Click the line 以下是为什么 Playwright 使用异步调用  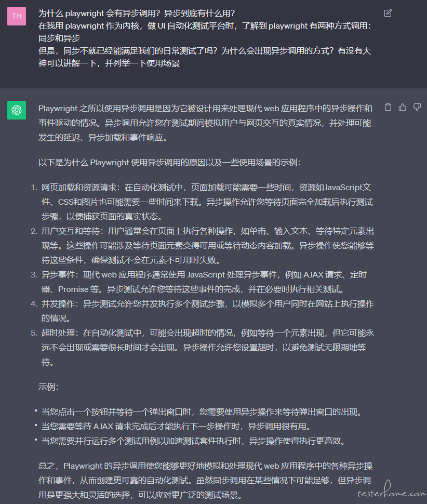pyautogui.click(x=170, y=162)
